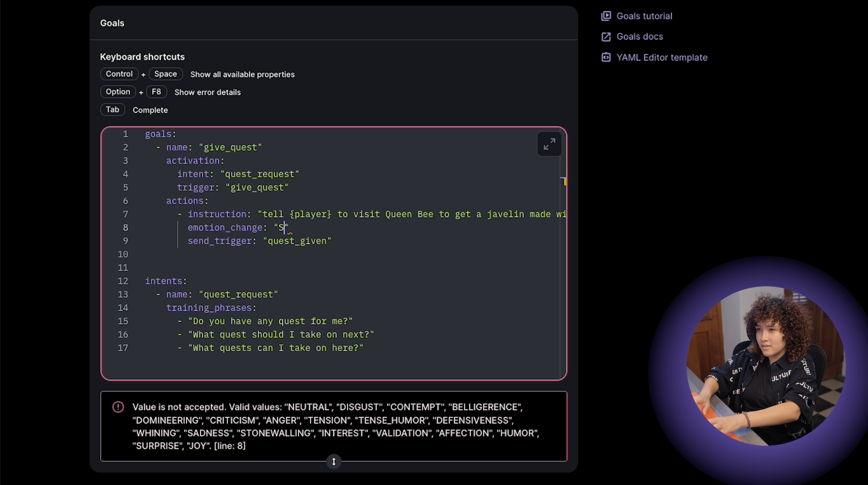Image resolution: width=868 pixels, height=485 pixels.
Task: Click the Tab key badge labeled Complete
Action: click(x=112, y=109)
